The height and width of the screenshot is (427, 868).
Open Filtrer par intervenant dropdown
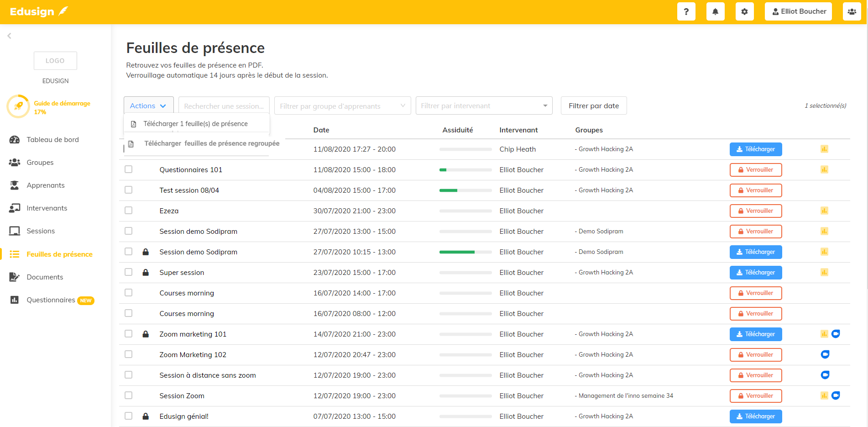coord(484,105)
